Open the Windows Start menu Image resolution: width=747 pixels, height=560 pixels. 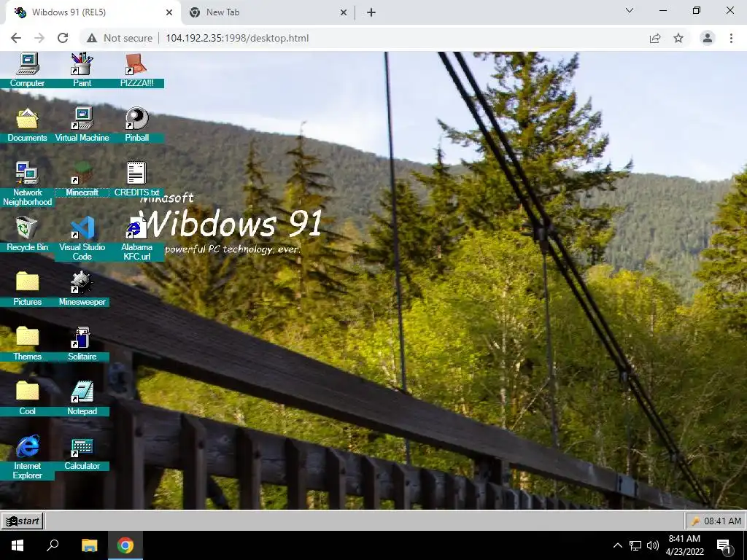(18, 545)
